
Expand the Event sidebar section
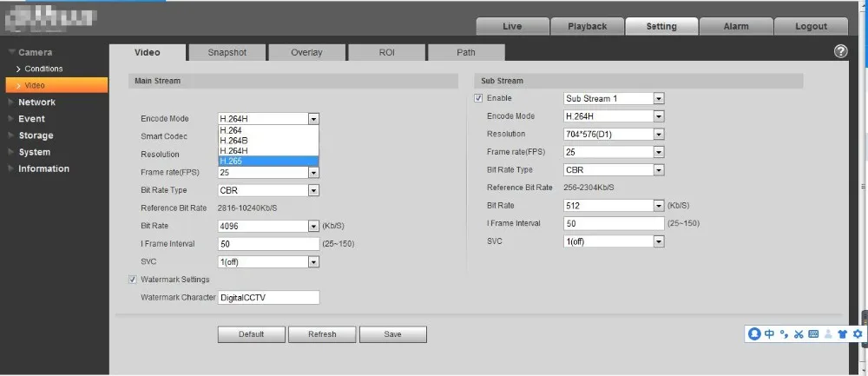coord(31,118)
